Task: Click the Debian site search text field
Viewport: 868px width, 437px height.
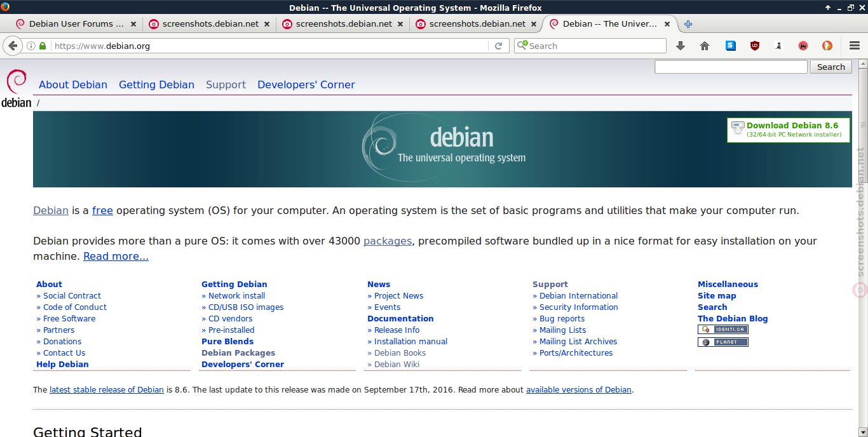Action: pyautogui.click(x=731, y=67)
